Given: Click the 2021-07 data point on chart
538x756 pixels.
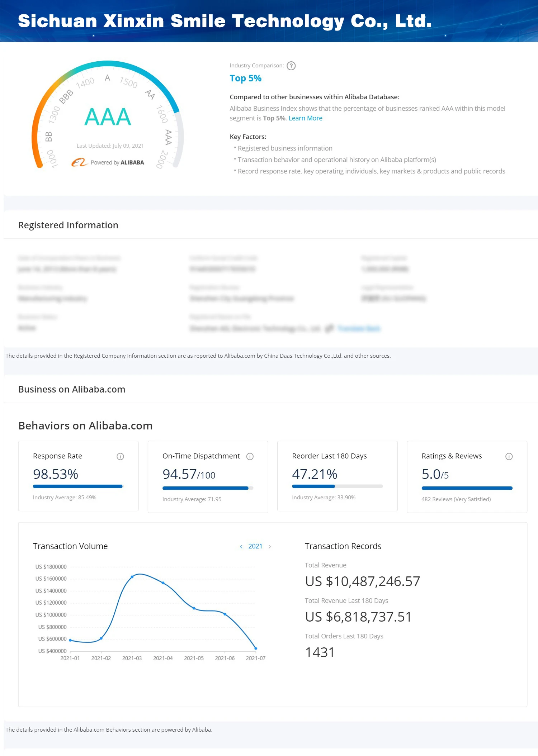Looking at the screenshot, I should pos(256,648).
